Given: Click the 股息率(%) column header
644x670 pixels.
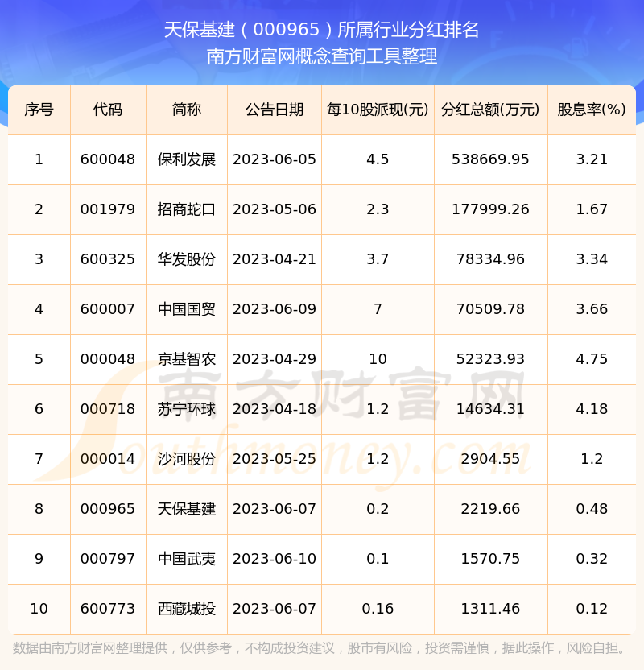Looking at the screenshot, I should point(592,110).
